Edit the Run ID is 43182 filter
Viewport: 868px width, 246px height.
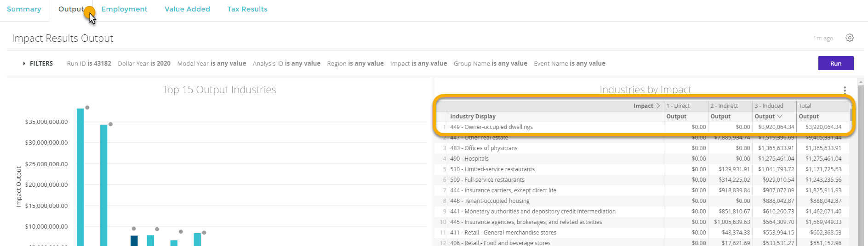pyautogui.click(x=89, y=63)
